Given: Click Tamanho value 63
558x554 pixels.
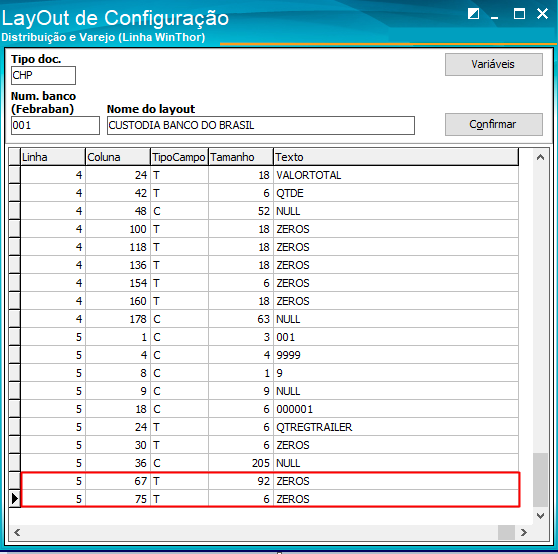Looking at the screenshot, I should pyautogui.click(x=241, y=319).
